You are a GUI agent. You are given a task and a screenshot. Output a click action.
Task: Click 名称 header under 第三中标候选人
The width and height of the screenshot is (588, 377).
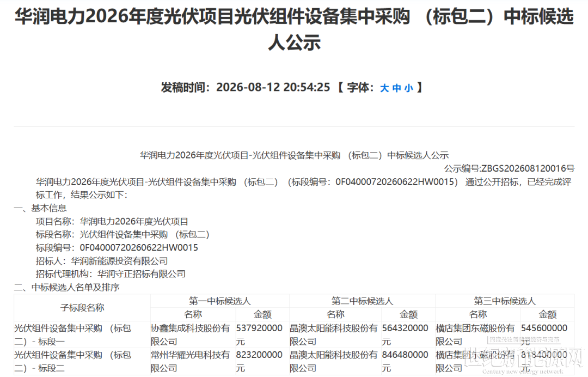478,314
